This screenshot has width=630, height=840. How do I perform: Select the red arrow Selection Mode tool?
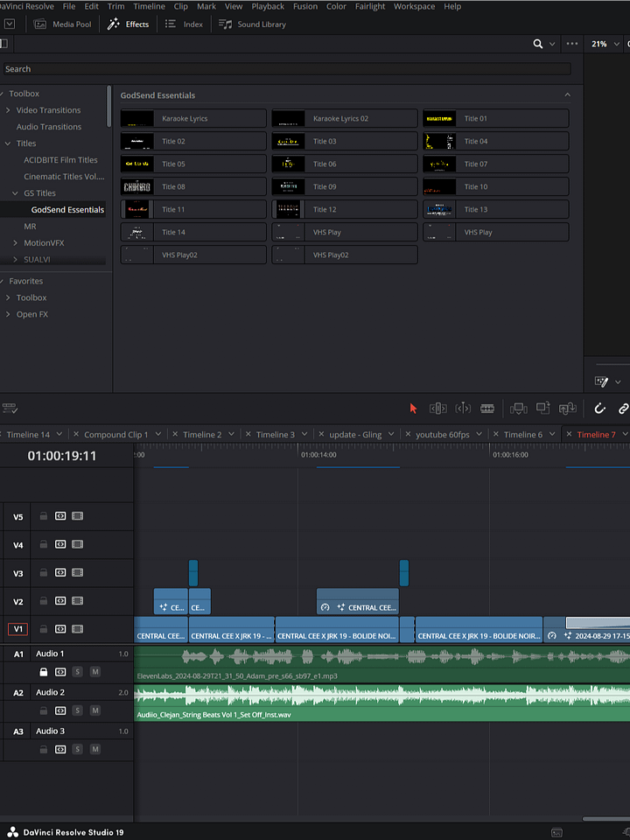[413, 409]
